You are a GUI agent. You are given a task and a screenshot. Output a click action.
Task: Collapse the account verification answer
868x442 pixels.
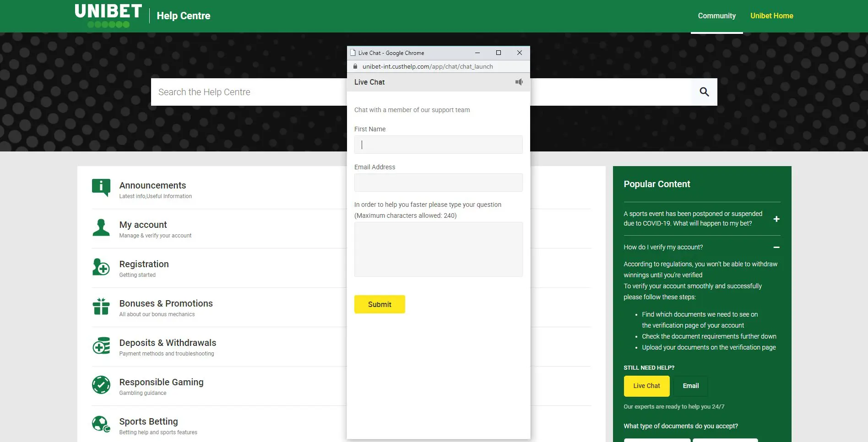[x=776, y=247]
